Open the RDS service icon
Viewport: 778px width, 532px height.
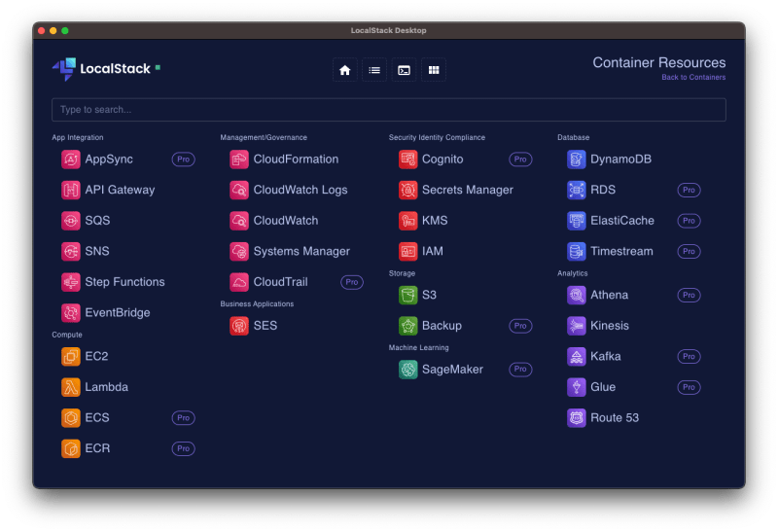[577, 190]
